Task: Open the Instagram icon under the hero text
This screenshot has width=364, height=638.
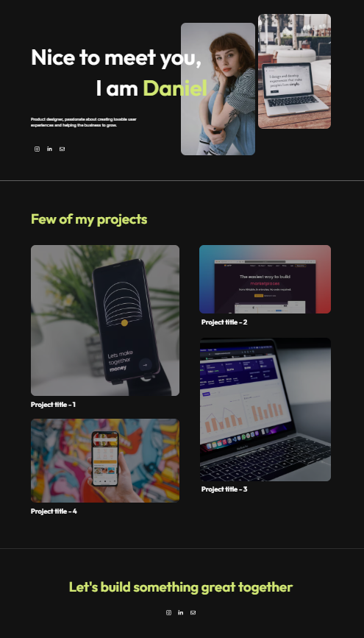Action: [37, 149]
